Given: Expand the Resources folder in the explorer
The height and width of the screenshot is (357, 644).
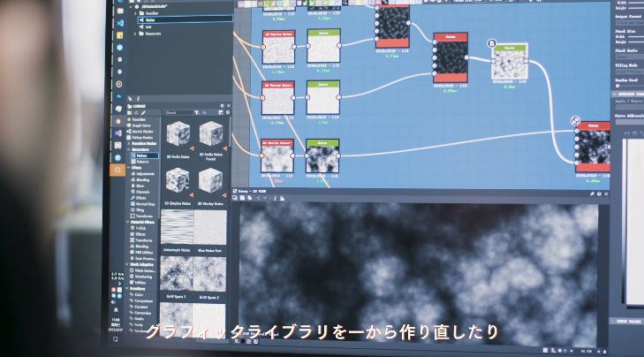Looking at the screenshot, I should coord(135,34).
